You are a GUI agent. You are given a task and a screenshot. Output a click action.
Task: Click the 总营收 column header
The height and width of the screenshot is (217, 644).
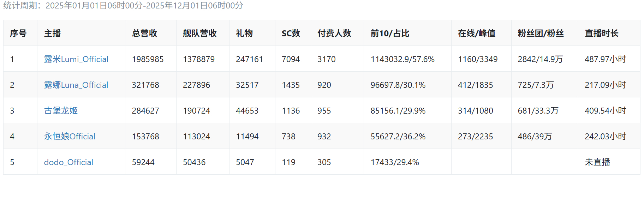click(x=144, y=34)
